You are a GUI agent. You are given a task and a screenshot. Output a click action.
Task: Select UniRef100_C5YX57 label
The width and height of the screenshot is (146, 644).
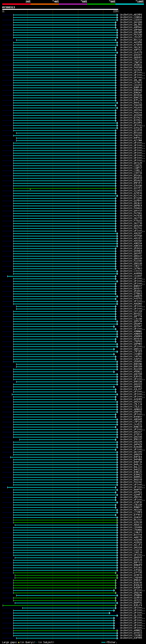point(131,37)
